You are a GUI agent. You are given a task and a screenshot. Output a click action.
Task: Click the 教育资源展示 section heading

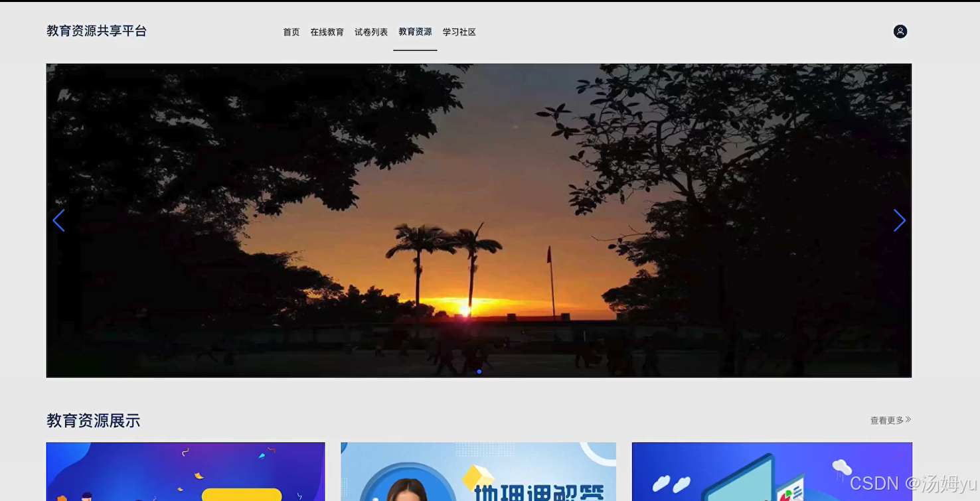pos(93,421)
